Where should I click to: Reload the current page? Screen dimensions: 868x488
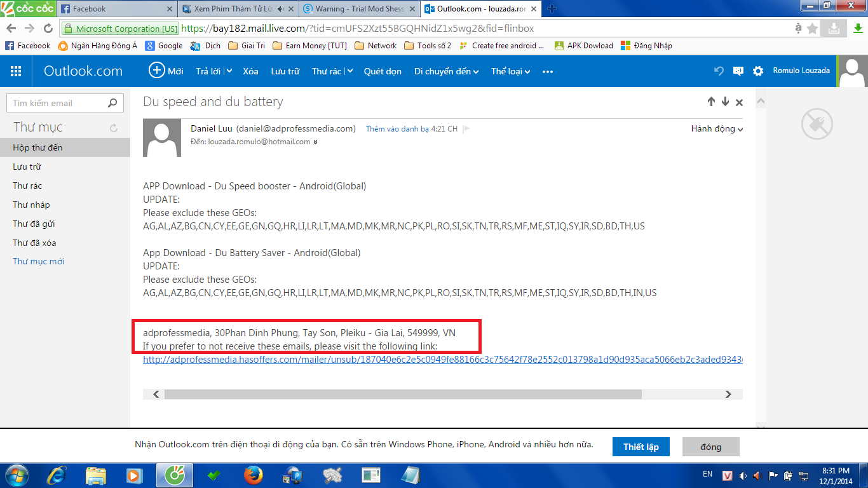48,29
